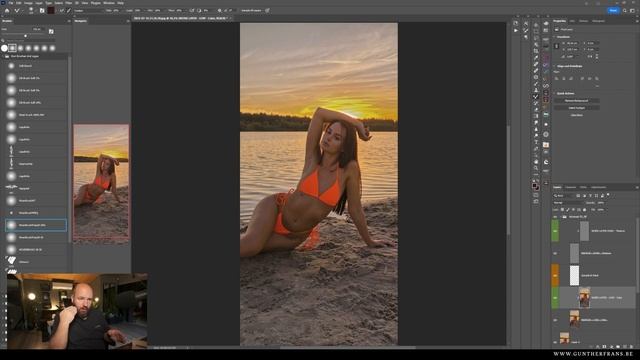
Task: Select the highlighted brush preset row
Action: pyautogui.click(x=36, y=225)
